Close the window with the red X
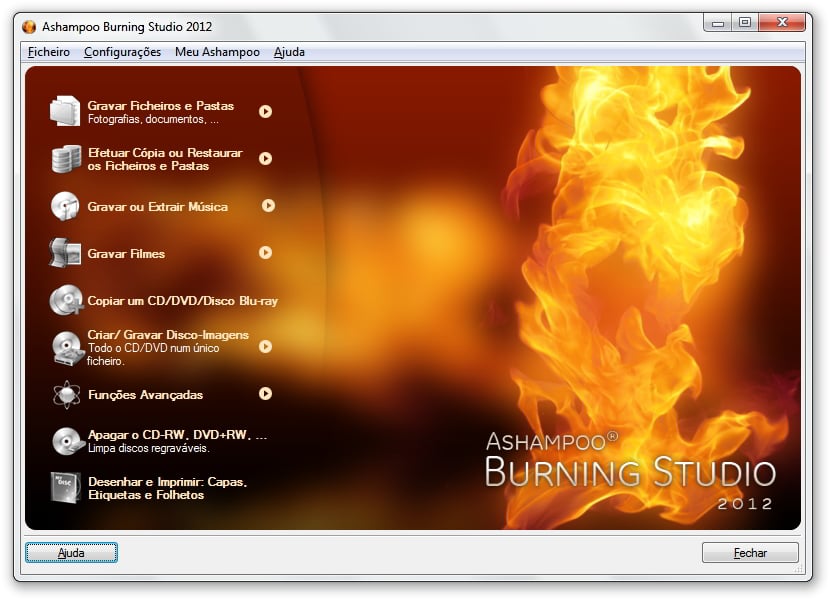 782,23
